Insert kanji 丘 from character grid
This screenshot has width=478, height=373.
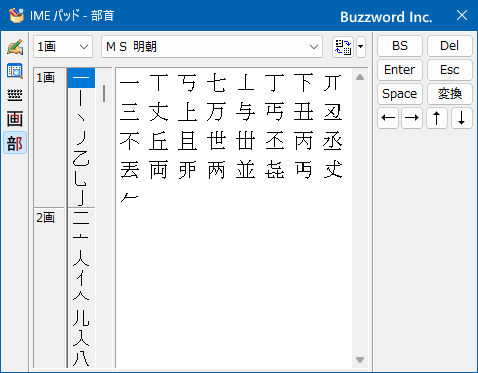click(158, 141)
